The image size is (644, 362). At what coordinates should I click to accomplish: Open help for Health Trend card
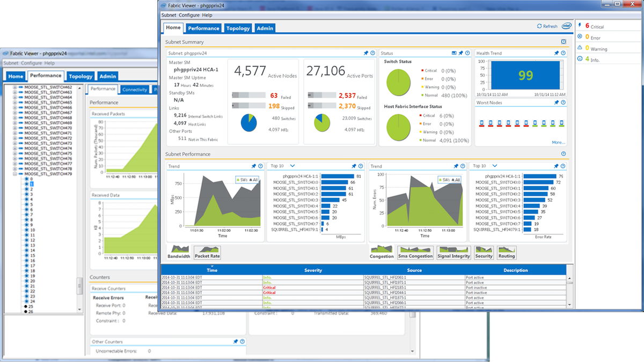563,53
